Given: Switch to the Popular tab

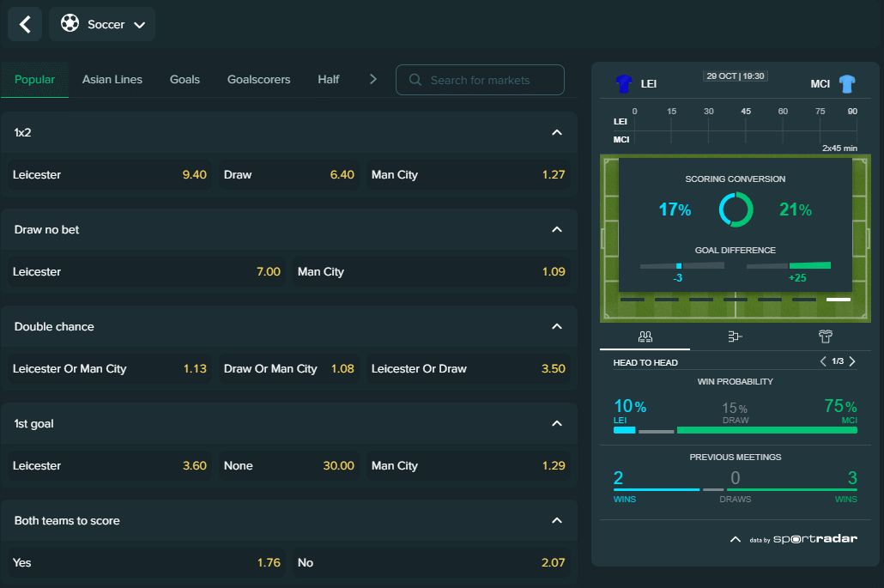Looking at the screenshot, I should coord(34,80).
